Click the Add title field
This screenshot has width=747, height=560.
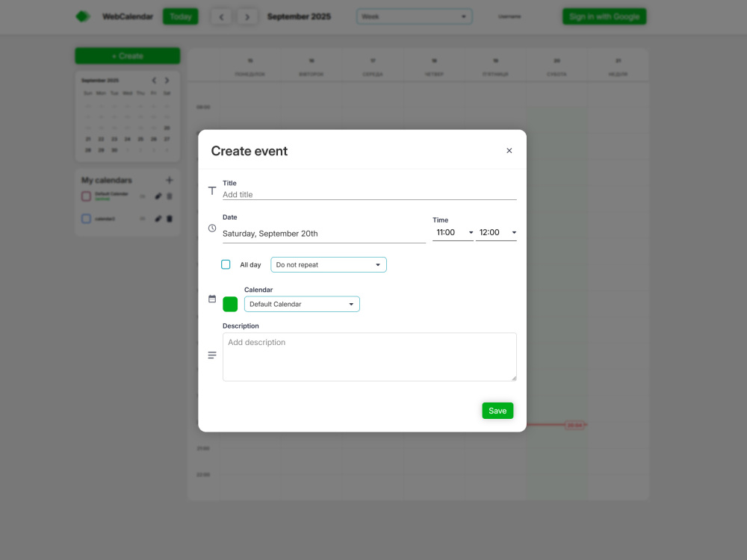coord(369,194)
